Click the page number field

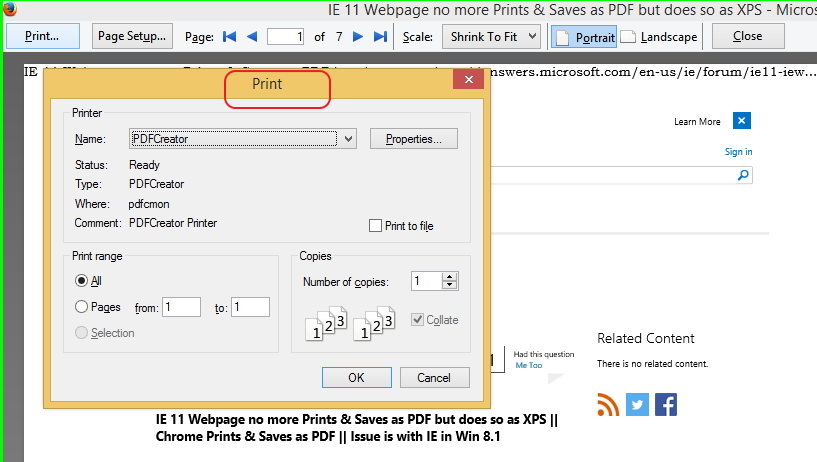(x=285, y=36)
